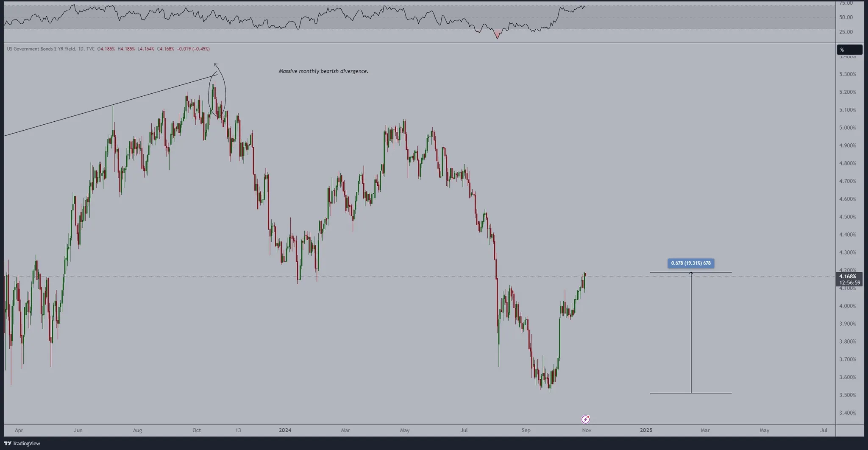Image resolution: width=868 pixels, height=450 pixels.
Task: Click the RSI 50.00 scale level
Action: [x=846, y=17]
